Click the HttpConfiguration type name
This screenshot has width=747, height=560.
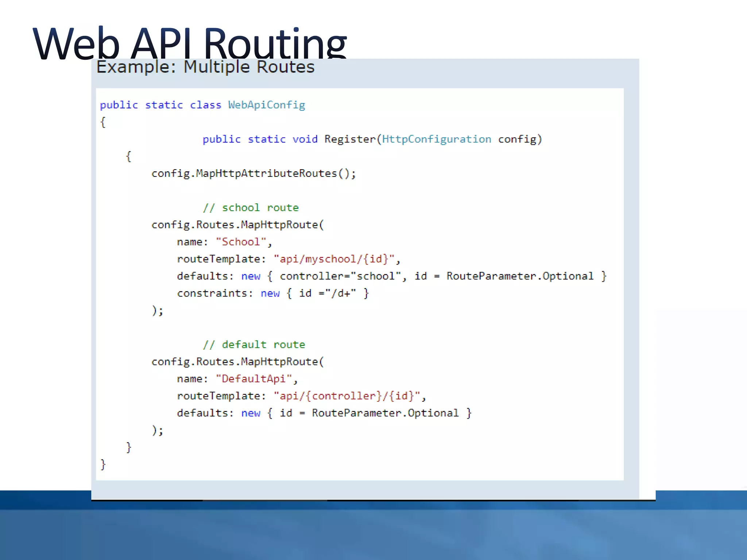pos(436,139)
